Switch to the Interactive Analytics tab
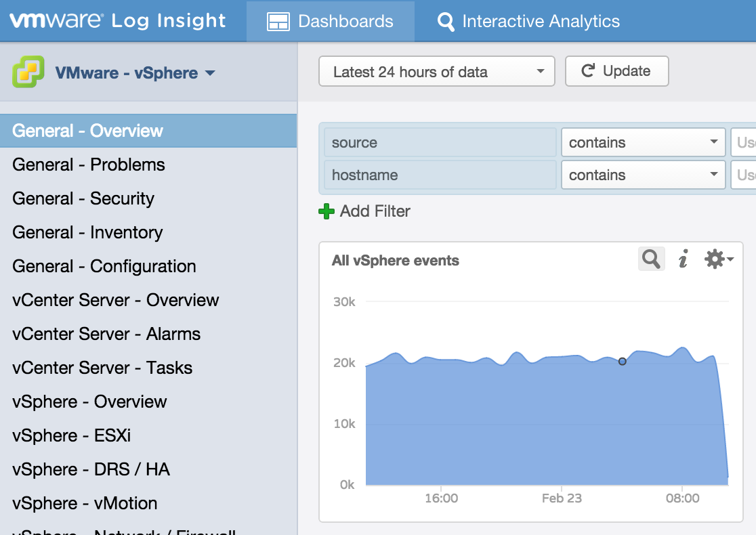 point(529,22)
